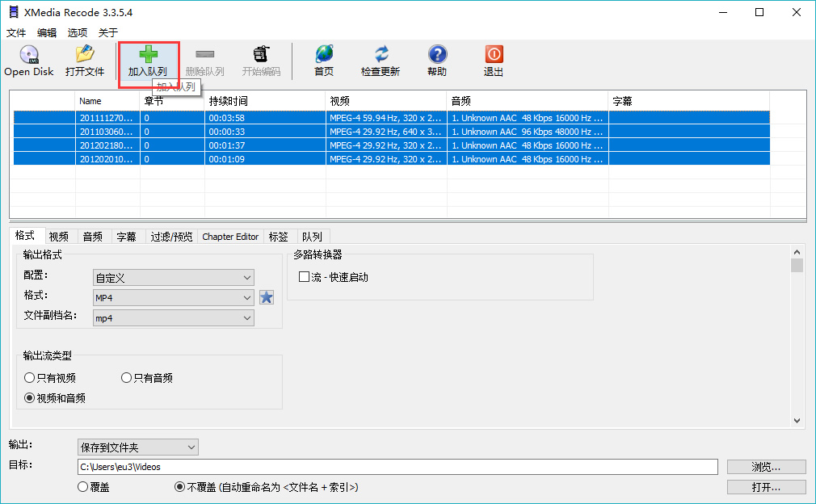Click the 打开... button
Viewport: 816px width, 504px height.
(x=766, y=487)
